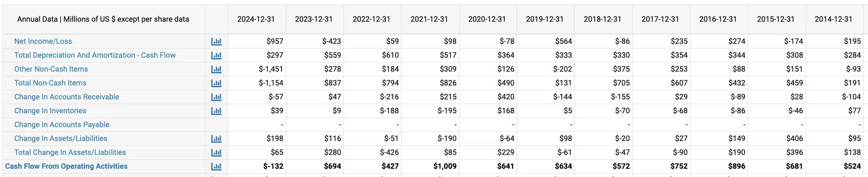Open chart icon for Change In Inventories
The width and height of the screenshot is (868, 177).
216,111
